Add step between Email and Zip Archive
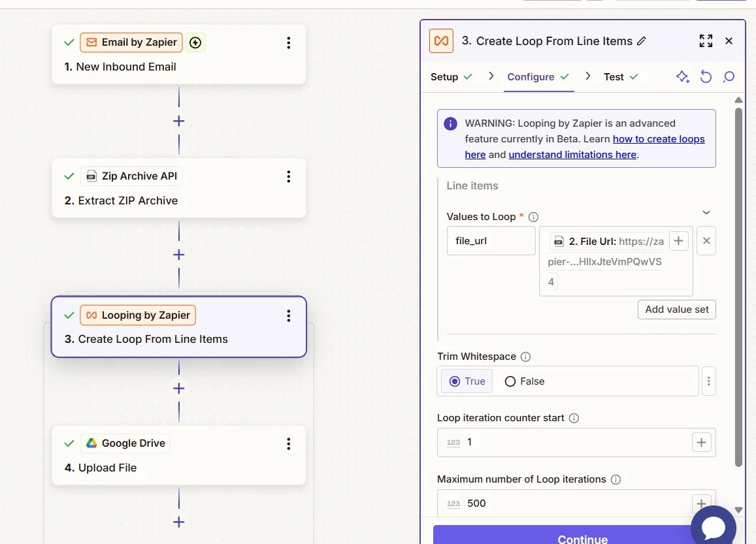 [x=179, y=121]
